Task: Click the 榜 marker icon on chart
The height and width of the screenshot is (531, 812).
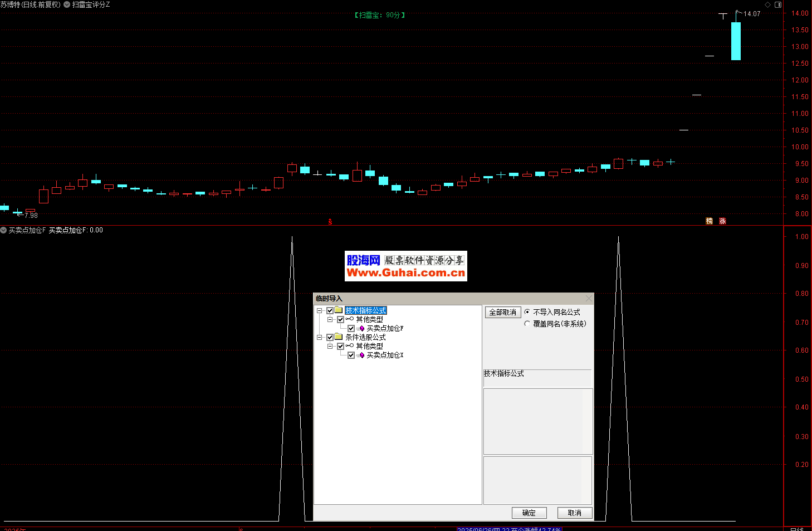Action: coord(709,221)
